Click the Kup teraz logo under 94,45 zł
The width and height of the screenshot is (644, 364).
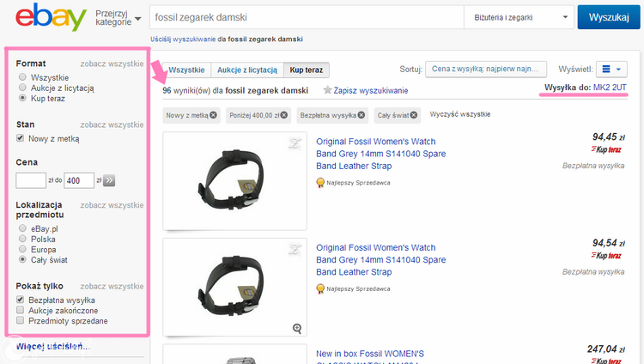(606, 149)
